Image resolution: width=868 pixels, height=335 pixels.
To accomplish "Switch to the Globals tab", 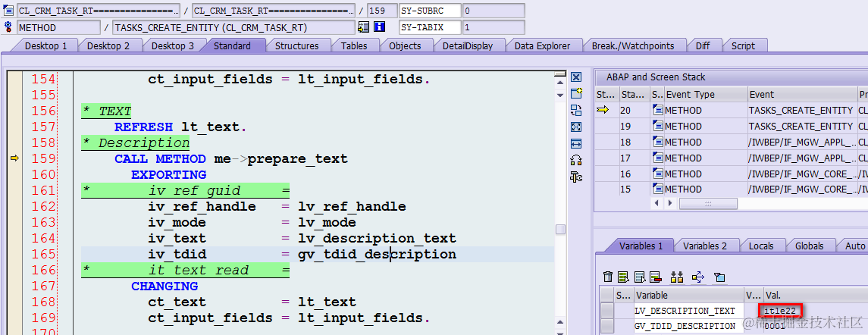I will [810, 246].
